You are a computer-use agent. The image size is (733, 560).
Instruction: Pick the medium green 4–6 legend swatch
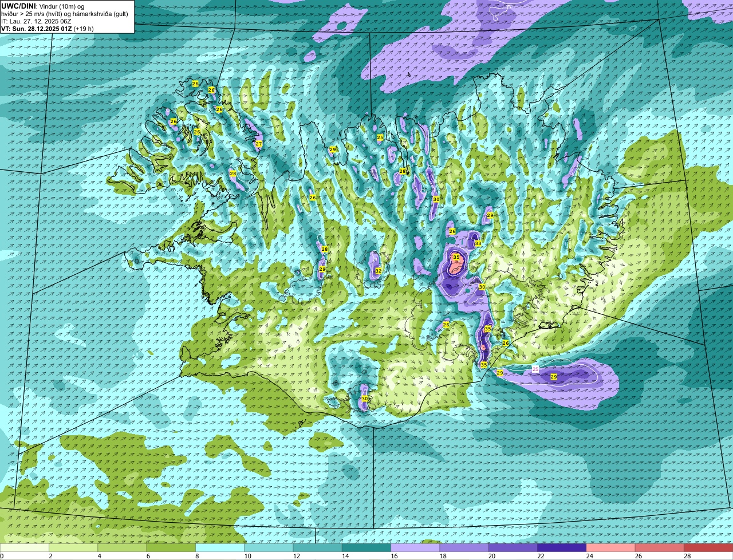click(122, 547)
